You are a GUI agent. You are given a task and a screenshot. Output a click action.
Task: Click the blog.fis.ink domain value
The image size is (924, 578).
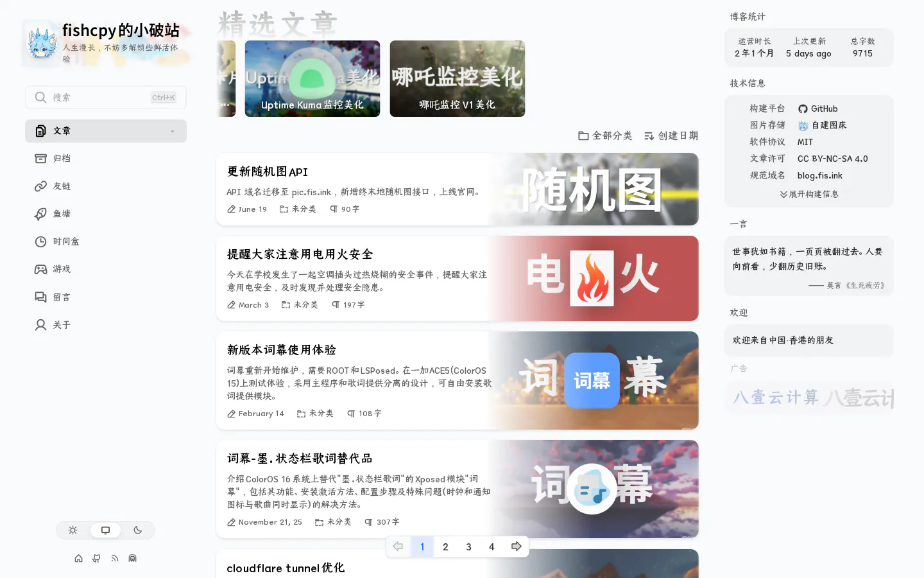coord(820,175)
